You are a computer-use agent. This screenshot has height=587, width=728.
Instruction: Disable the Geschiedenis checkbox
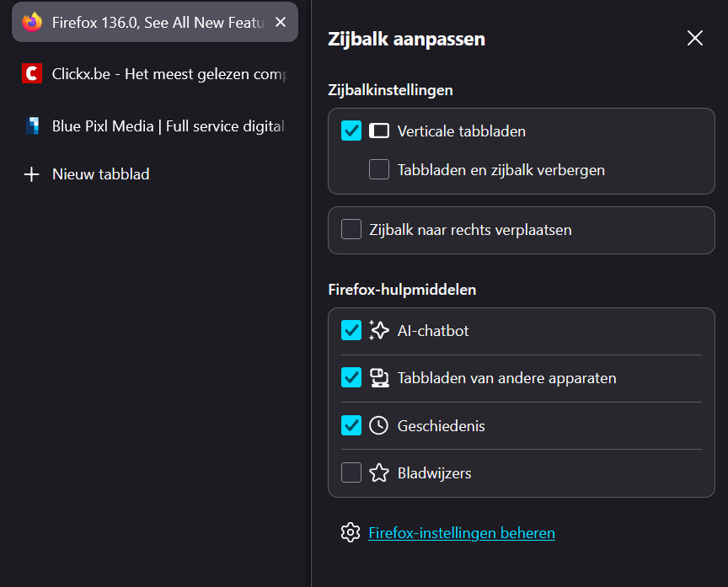point(351,425)
